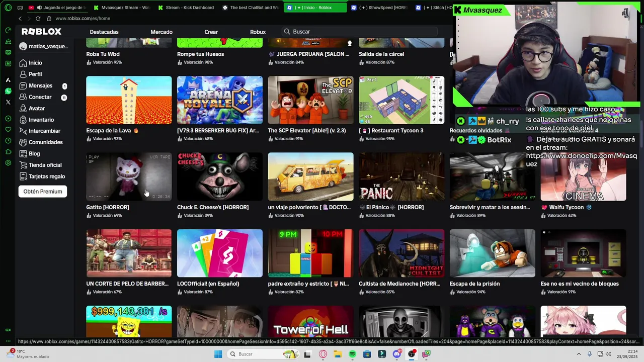Open Tienda oficial in the sidebar
This screenshot has height=362, width=644.
pos(40,165)
